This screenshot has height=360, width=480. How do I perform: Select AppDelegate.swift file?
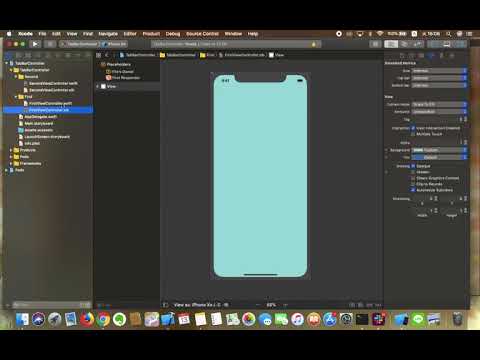pyautogui.click(x=38, y=117)
